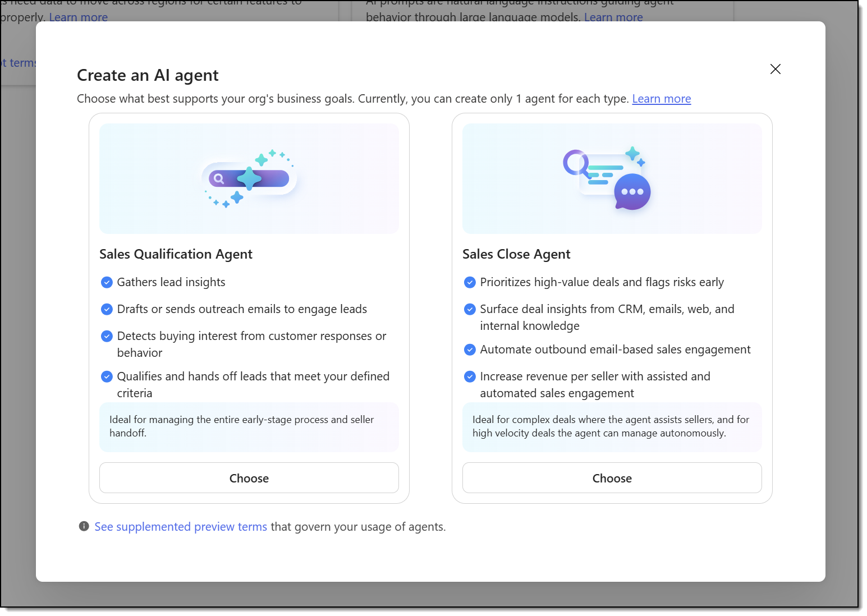Click the info icon beside preview terms

coord(84,526)
